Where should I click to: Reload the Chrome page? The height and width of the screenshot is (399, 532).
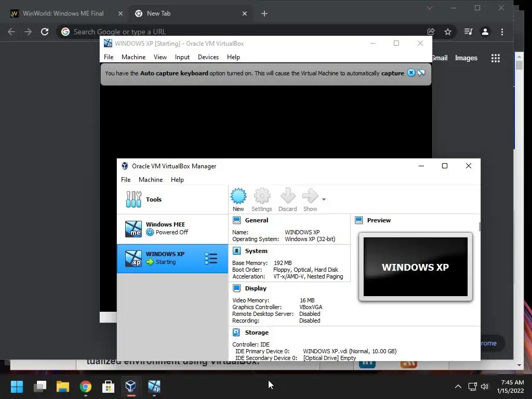[45, 32]
